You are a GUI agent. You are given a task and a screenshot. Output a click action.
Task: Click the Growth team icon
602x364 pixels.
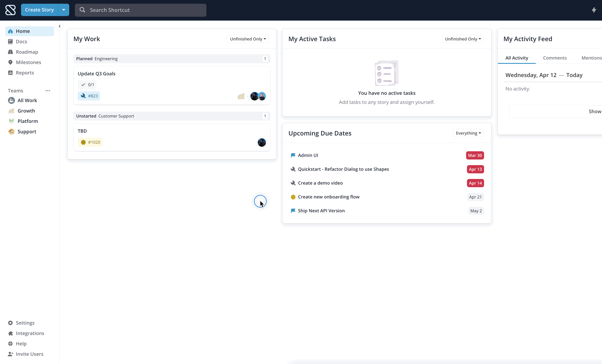click(12, 111)
